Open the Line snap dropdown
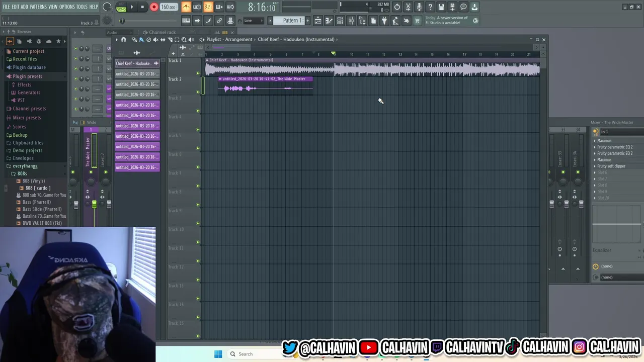 tap(254, 21)
